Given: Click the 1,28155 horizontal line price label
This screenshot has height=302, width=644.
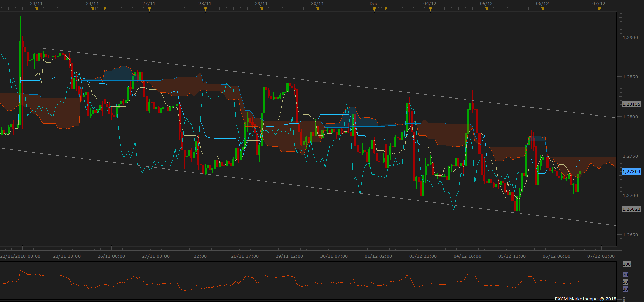Looking at the screenshot, I should pos(631,104).
